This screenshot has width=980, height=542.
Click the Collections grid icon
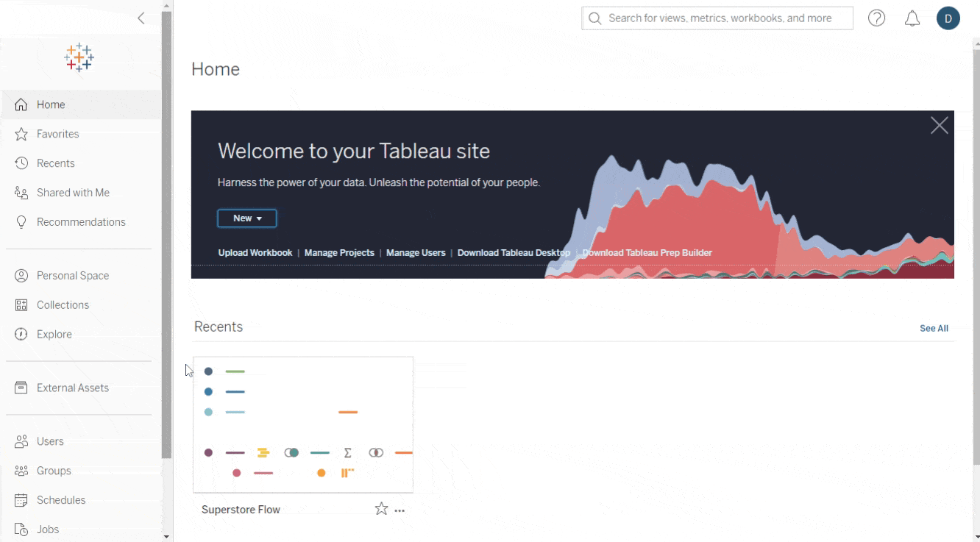click(21, 305)
